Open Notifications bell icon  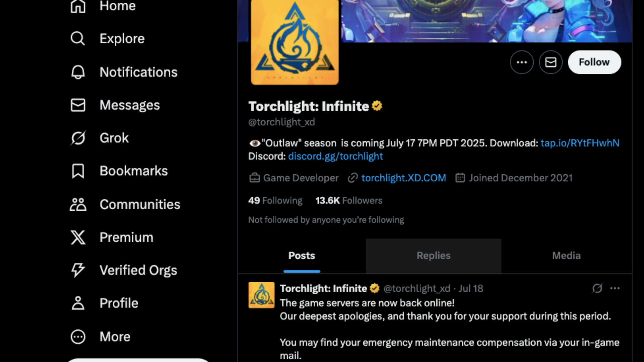pos(78,72)
